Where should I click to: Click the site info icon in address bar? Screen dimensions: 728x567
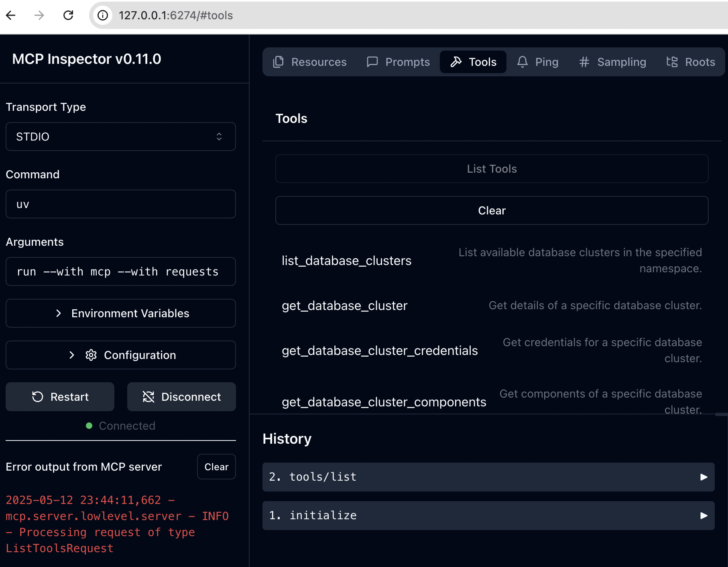coord(103,15)
